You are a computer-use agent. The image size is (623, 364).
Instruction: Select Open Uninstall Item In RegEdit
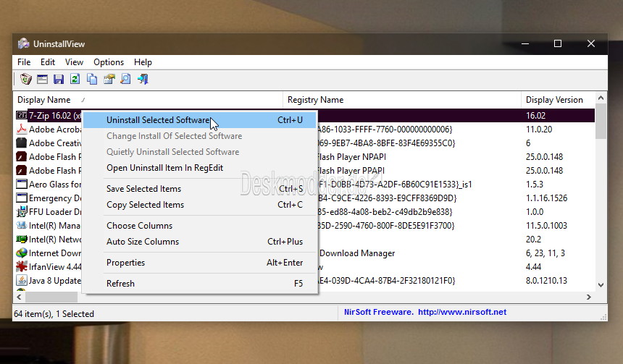click(x=200, y=167)
